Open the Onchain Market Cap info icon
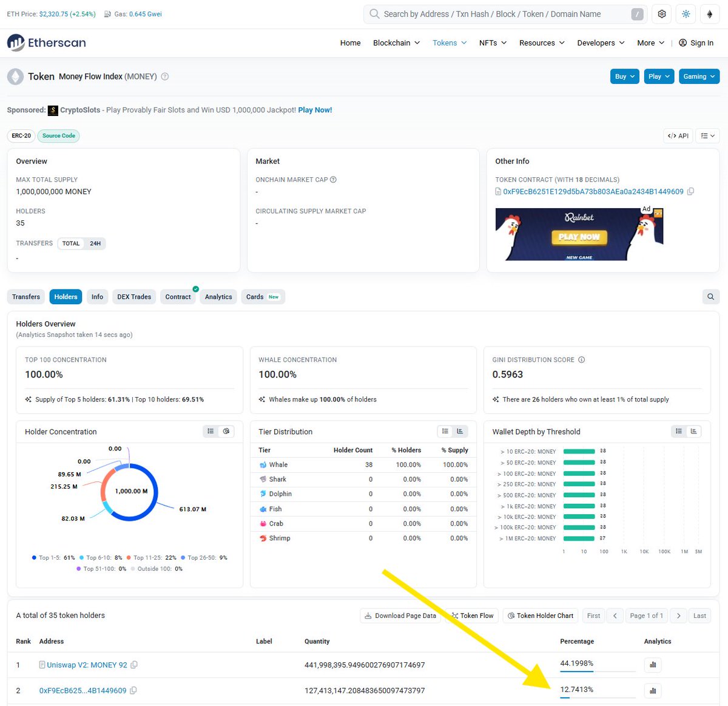This screenshot has height=706, width=728. coord(333,180)
